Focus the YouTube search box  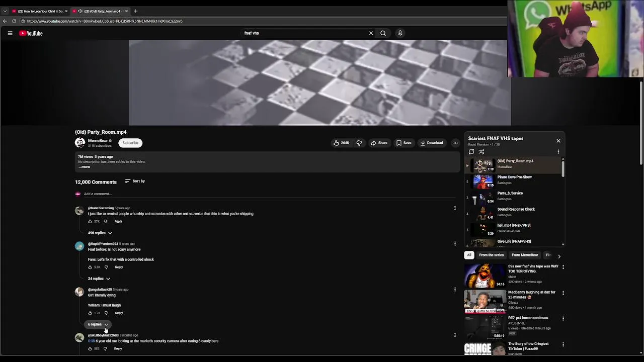click(x=305, y=33)
